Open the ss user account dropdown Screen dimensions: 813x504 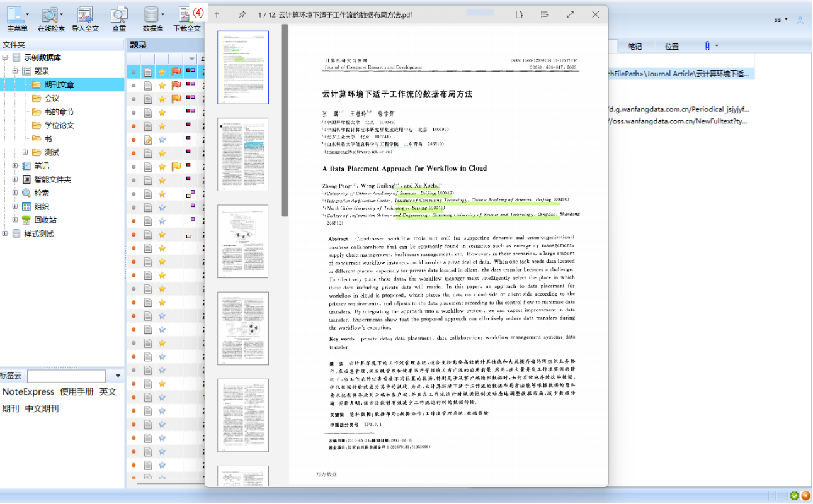click(x=786, y=20)
